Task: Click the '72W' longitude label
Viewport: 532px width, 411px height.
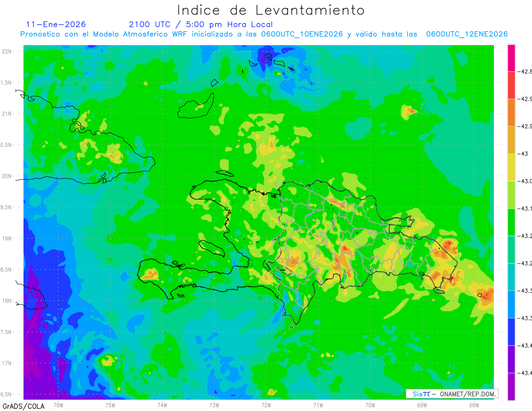Action: pyautogui.click(x=266, y=405)
